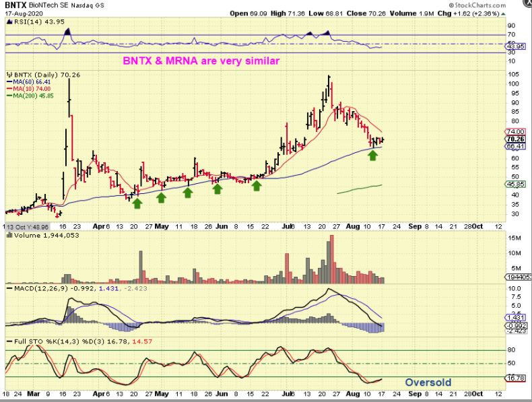Click the 105 price axis label
Screen dimensions: 532x402
point(513,74)
